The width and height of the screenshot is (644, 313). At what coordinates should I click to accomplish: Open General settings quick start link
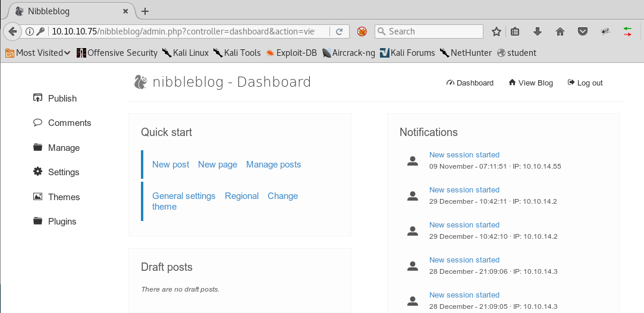[184, 196]
